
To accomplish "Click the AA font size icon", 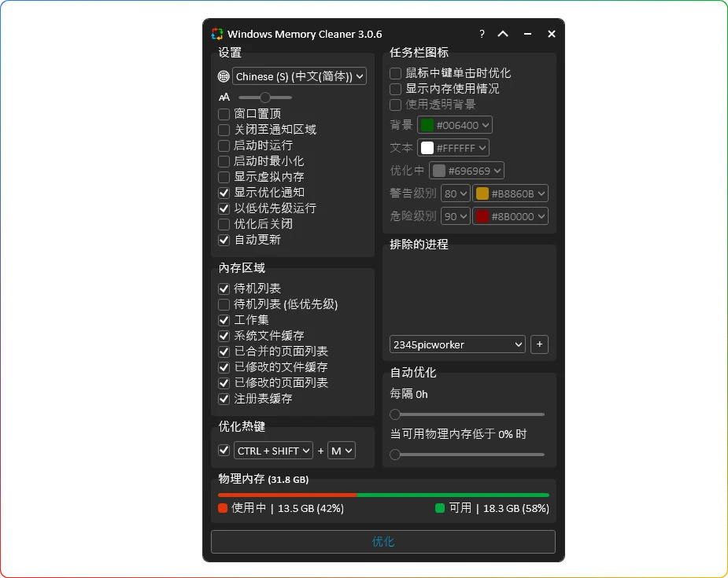I will coord(224,97).
